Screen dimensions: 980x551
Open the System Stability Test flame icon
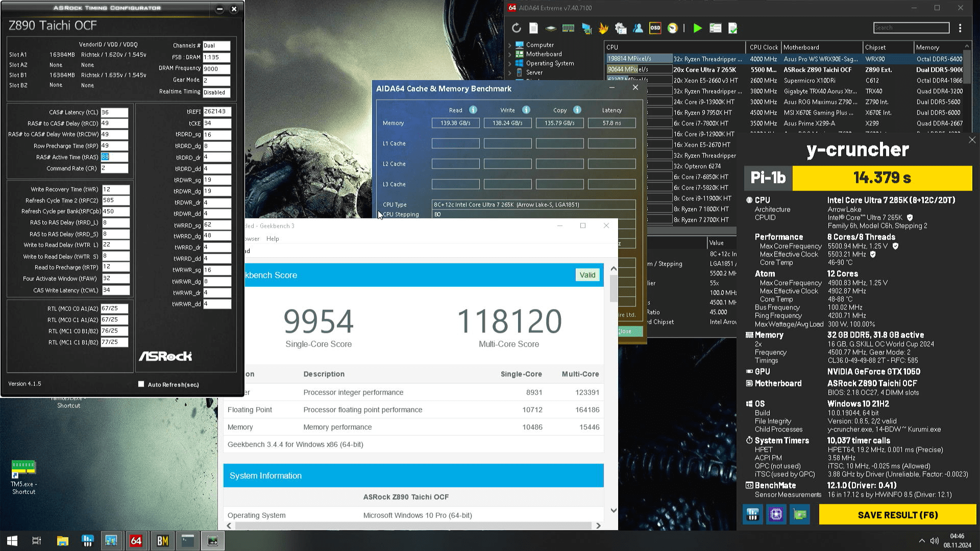click(x=603, y=28)
